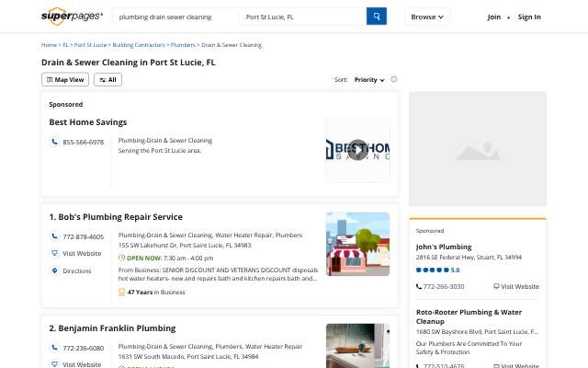Click Visit Website under Bob's Plumbing
588x368 pixels.
(x=82, y=254)
